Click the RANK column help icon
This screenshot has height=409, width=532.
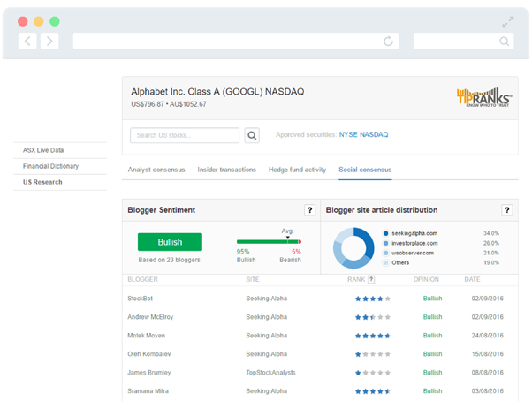coord(371,279)
